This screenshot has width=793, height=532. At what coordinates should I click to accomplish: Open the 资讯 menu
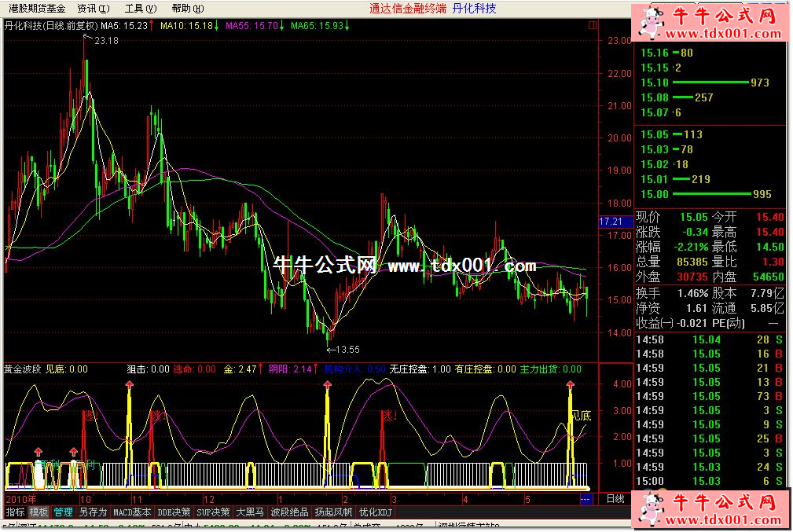click(x=93, y=9)
